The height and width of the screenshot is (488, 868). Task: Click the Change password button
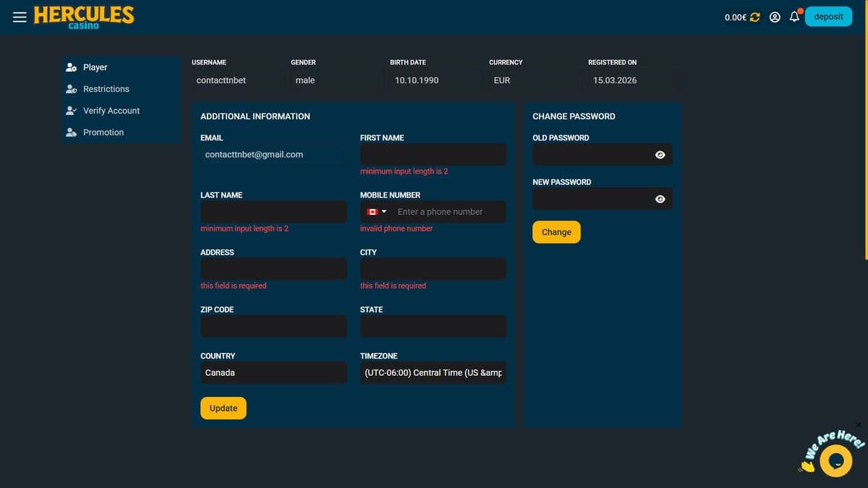(556, 232)
